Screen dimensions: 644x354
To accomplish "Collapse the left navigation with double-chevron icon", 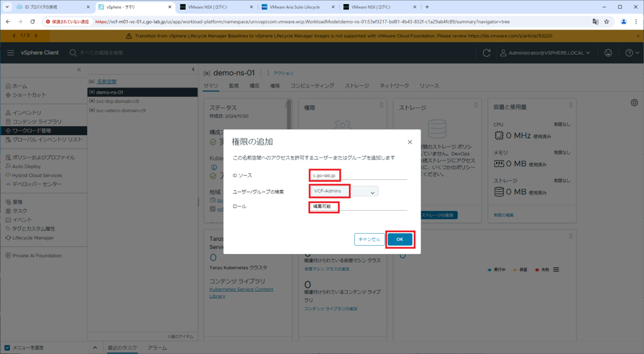I will point(79,70).
